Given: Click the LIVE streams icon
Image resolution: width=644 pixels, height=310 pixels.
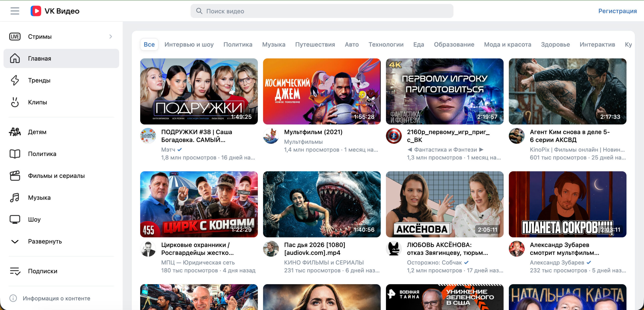Looking at the screenshot, I should coord(15,37).
